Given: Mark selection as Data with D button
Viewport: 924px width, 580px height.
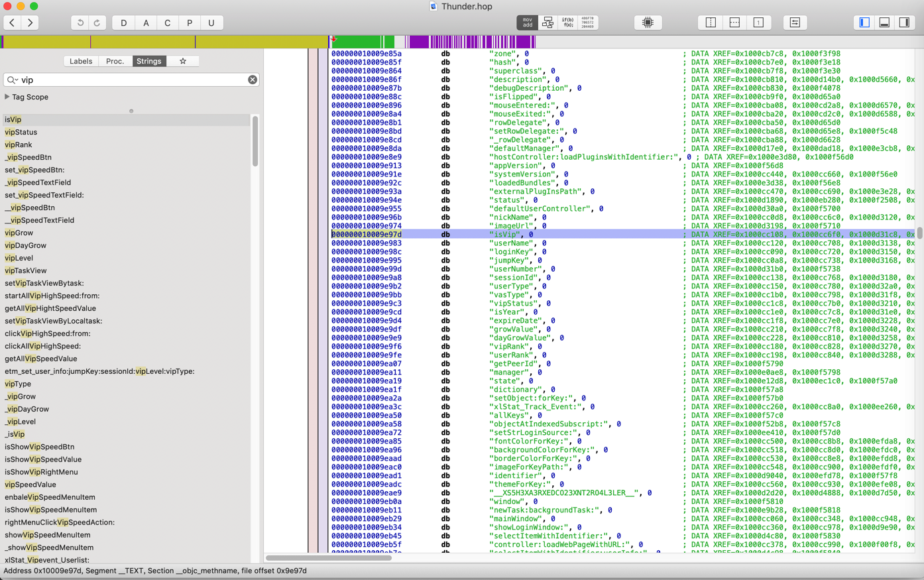Looking at the screenshot, I should [123, 23].
